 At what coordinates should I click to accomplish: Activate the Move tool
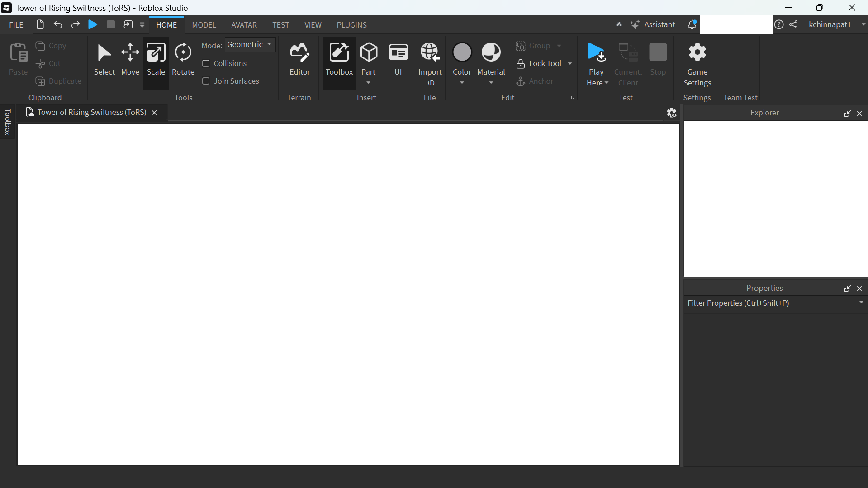(130, 60)
